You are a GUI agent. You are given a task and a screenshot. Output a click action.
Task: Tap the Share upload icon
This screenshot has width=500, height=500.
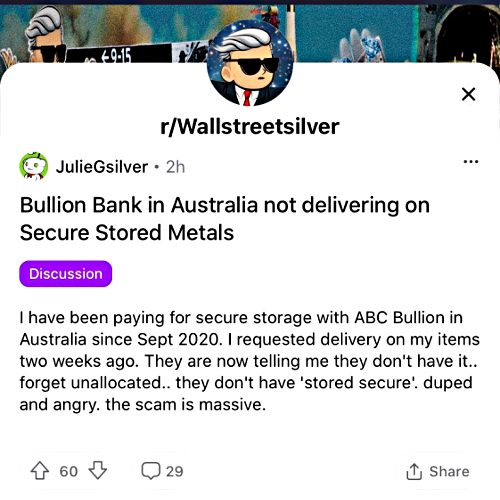[x=414, y=471]
